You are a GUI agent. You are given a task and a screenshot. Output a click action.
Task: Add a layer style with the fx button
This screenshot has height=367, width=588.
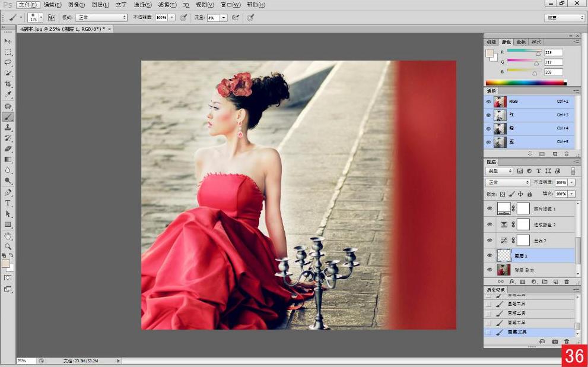tap(512, 281)
